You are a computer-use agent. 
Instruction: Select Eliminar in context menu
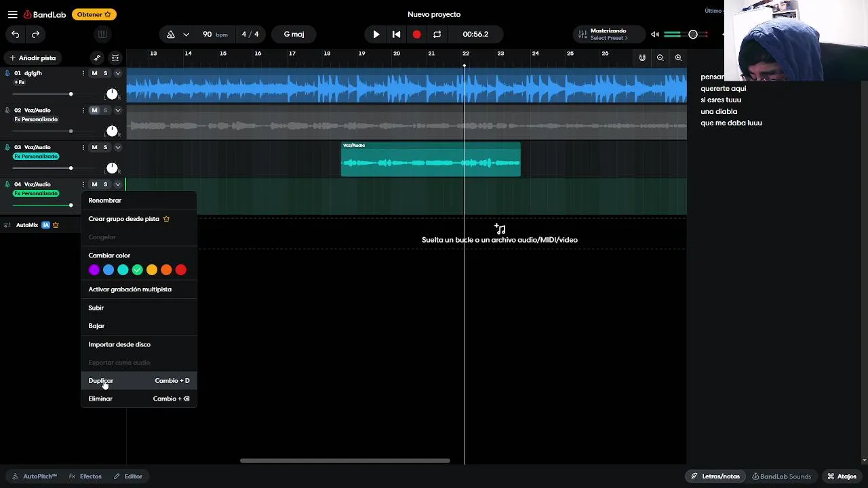tap(139, 399)
